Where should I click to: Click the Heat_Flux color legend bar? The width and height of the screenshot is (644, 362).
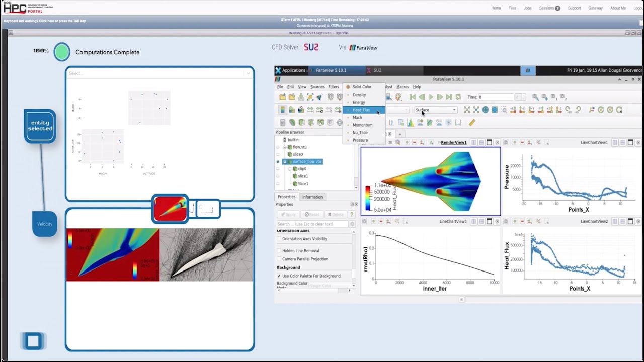pos(369,198)
